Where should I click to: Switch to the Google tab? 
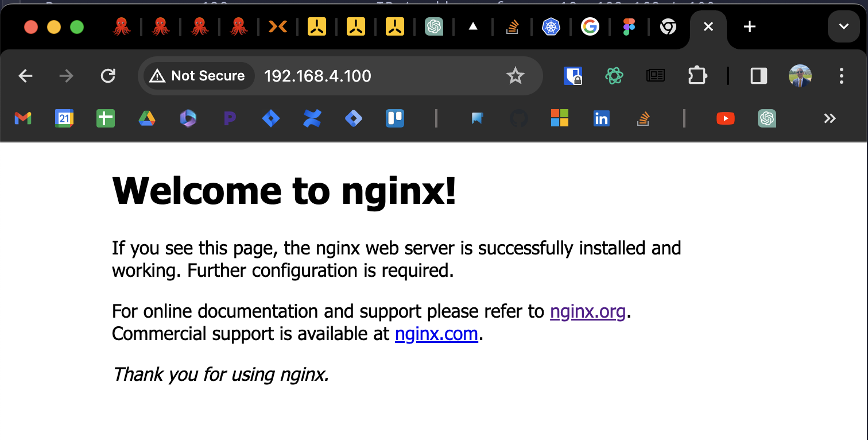(x=590, y=26)
